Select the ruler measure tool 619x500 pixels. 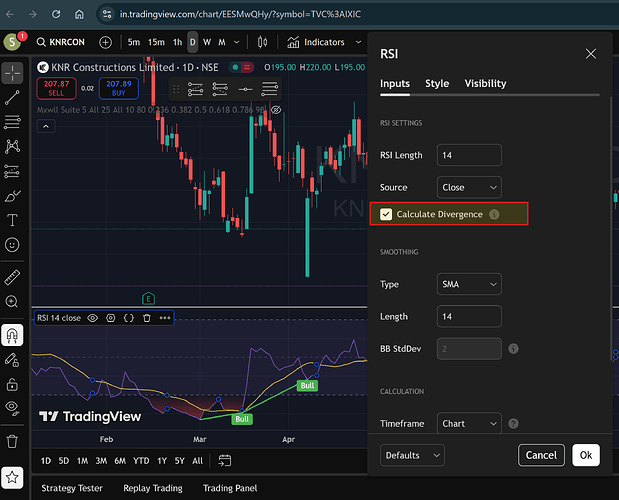click(12, 277)
